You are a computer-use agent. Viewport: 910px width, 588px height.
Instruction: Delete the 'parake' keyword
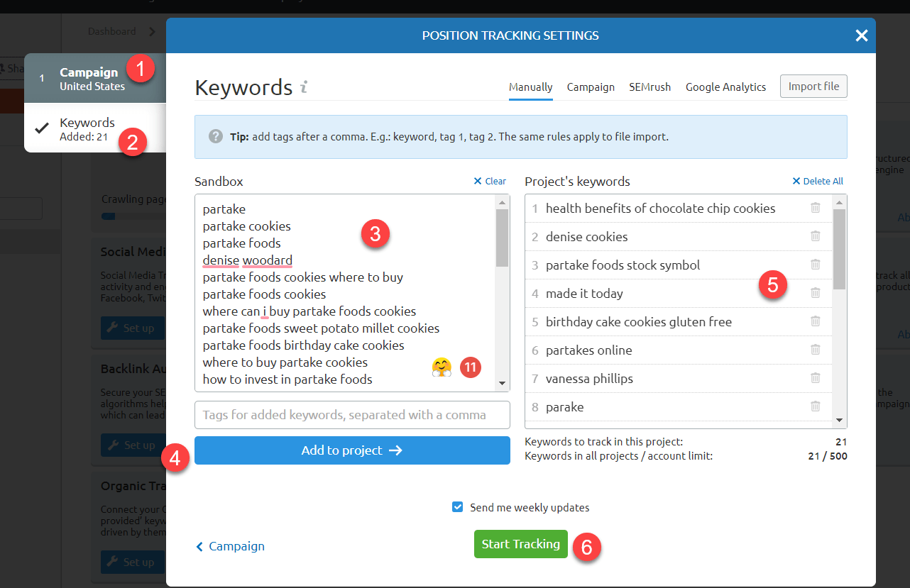tap(815, 406)
